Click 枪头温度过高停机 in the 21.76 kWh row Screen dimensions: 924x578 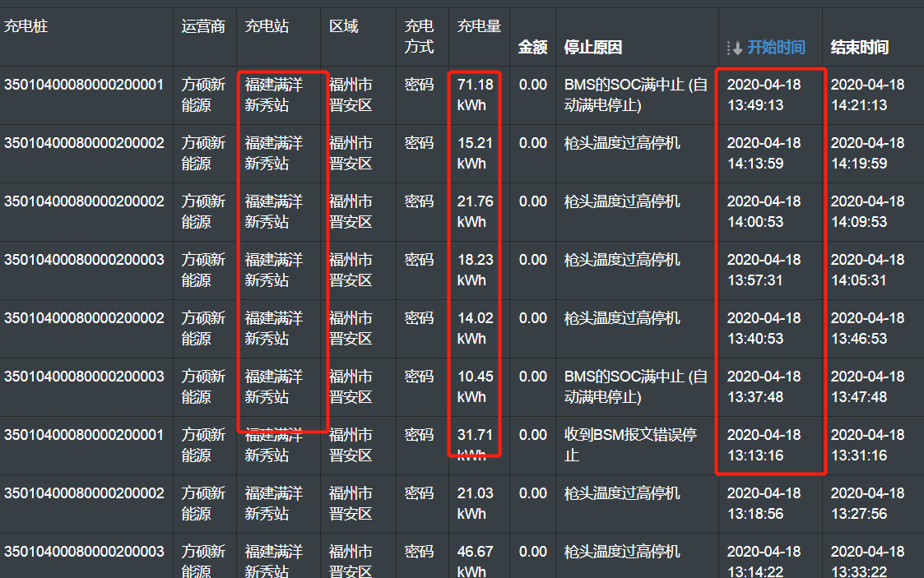(622, 201)
